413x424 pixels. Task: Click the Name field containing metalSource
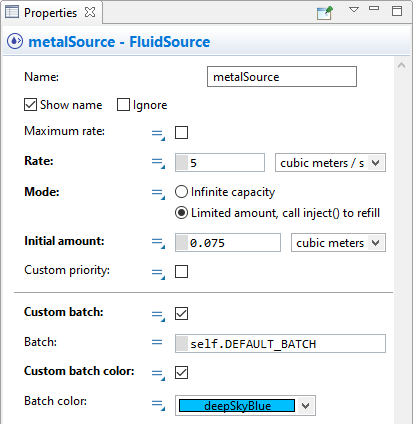tap(282, 77)
